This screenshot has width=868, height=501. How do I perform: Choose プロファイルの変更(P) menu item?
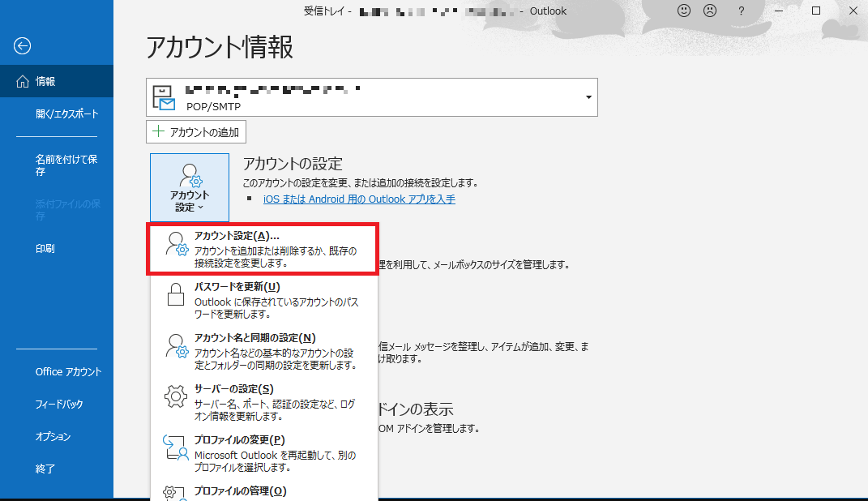tap(264, 453)
